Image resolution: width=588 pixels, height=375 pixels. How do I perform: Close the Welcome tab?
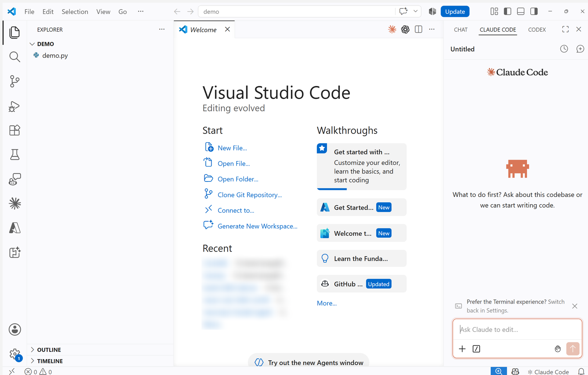[227, 29]
